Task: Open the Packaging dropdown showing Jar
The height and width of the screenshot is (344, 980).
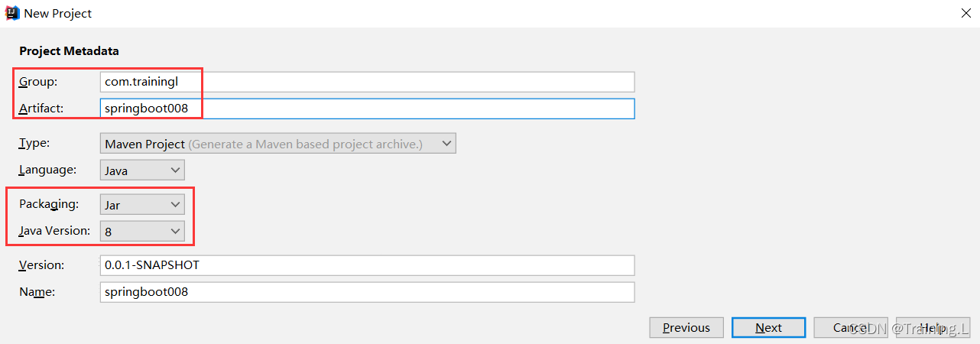Action: 142,205
